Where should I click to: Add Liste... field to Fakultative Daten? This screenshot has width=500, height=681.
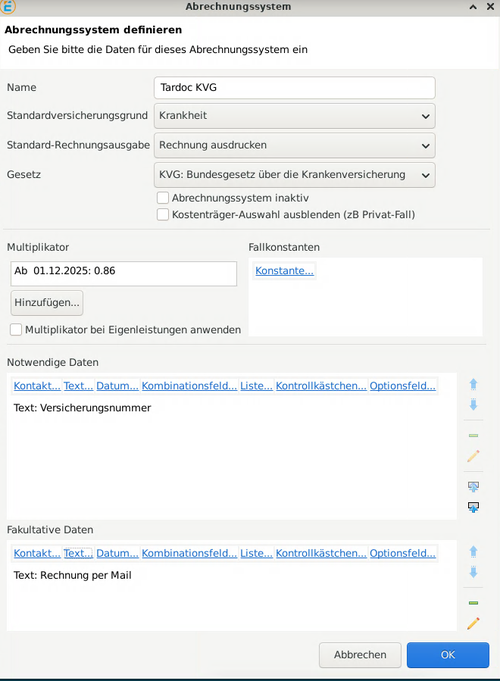click(x=256, y=553)
